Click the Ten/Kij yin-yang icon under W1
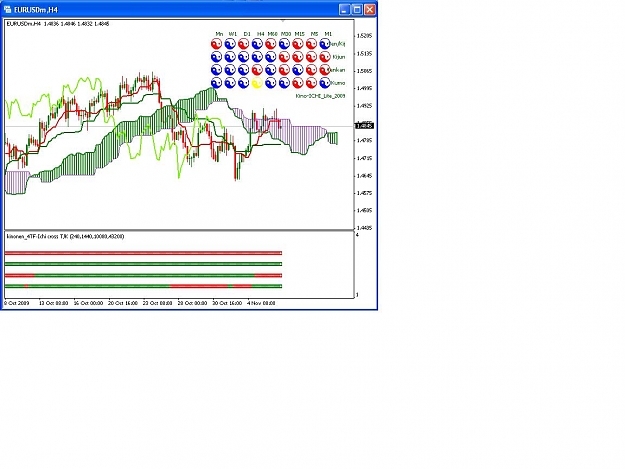This screenshot has width=625, height=469. point(230,44)
